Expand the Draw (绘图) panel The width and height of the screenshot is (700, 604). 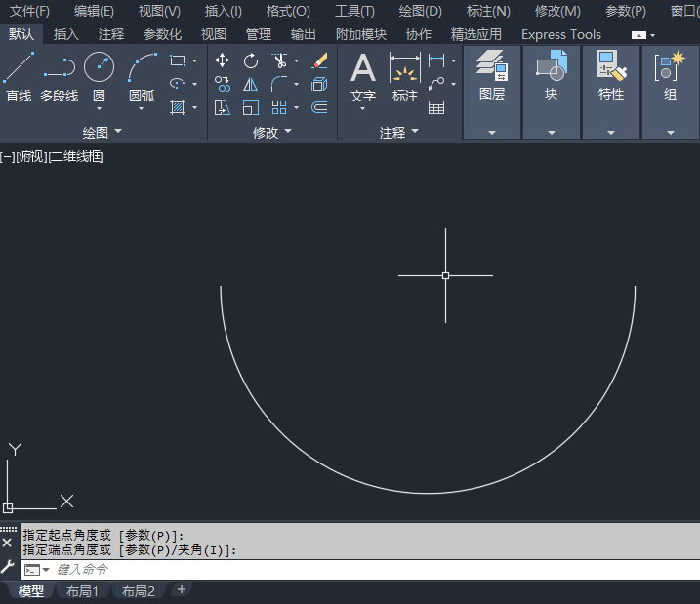(x=103, y=132)
